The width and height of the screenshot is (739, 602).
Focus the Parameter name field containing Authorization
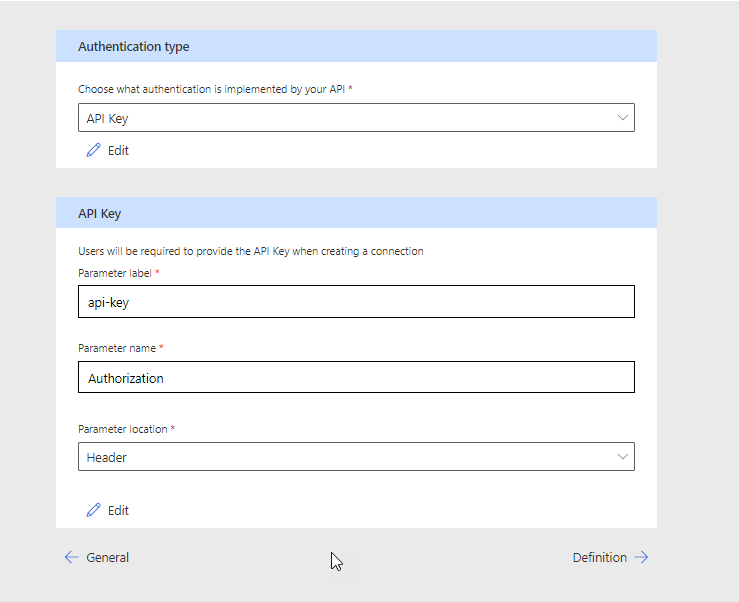356,378
